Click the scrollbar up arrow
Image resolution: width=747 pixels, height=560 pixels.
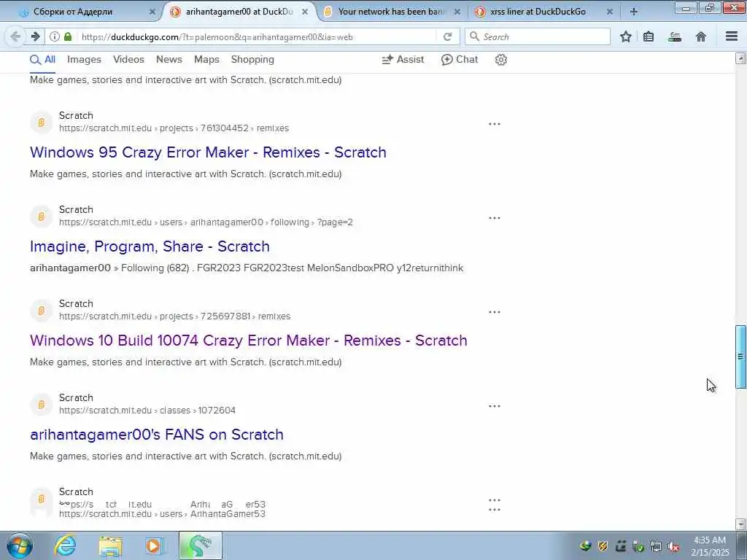point(740,58)
